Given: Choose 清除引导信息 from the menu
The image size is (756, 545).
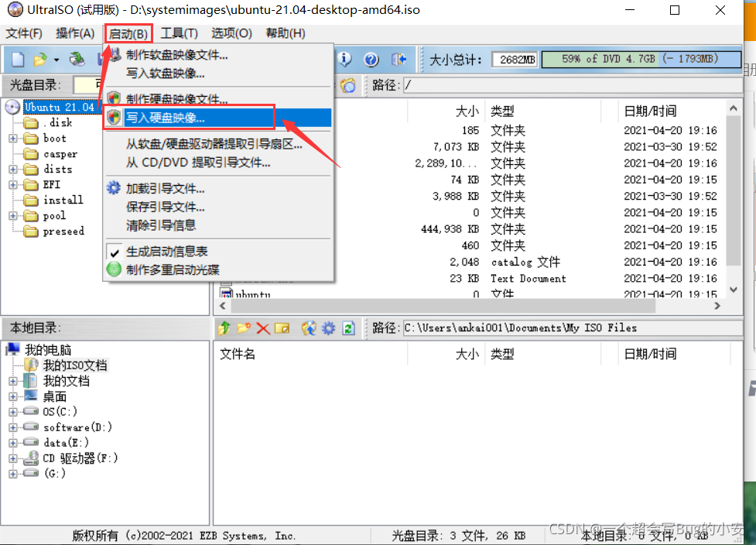Looking at the screenshot, I should pos(218,225).
